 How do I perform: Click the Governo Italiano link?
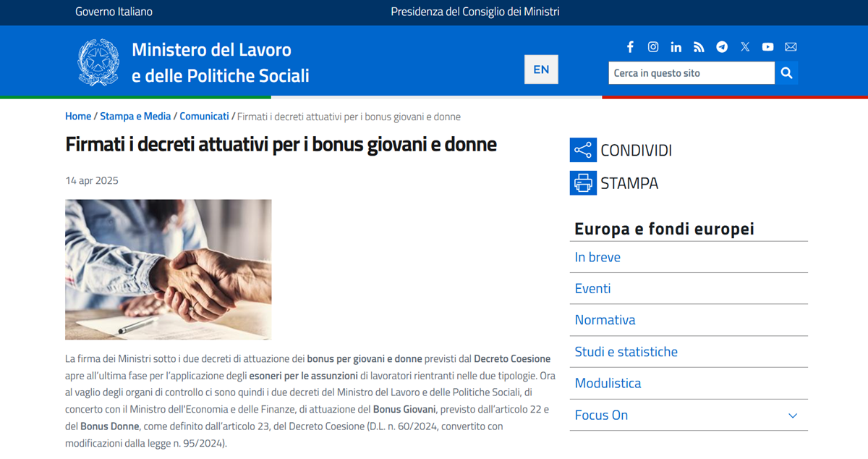(x=114, y=12)
